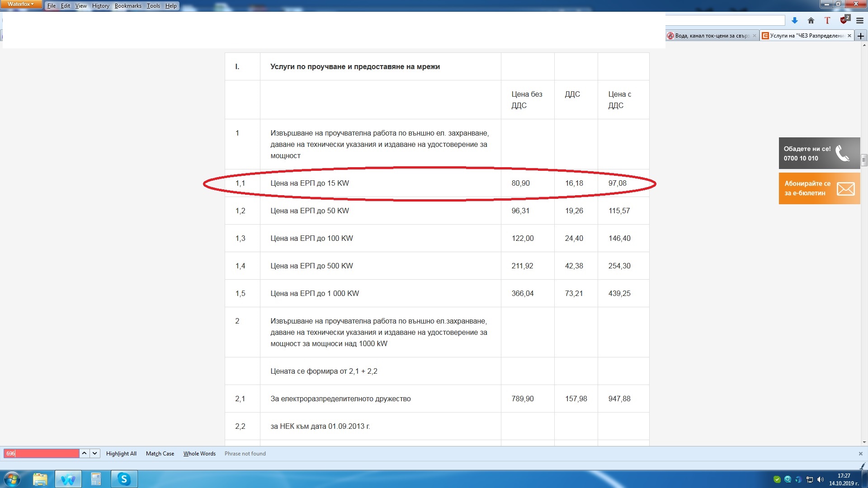Screen dimensions: 868x488
Task: Open Skype from the taskbar
Action: click(124, 479)
